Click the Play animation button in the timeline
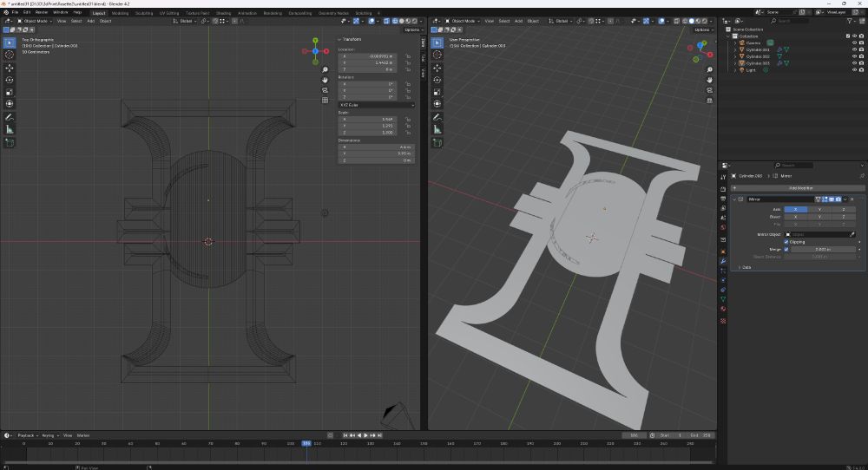Screen dimensions: 868x470 point(365,435)
